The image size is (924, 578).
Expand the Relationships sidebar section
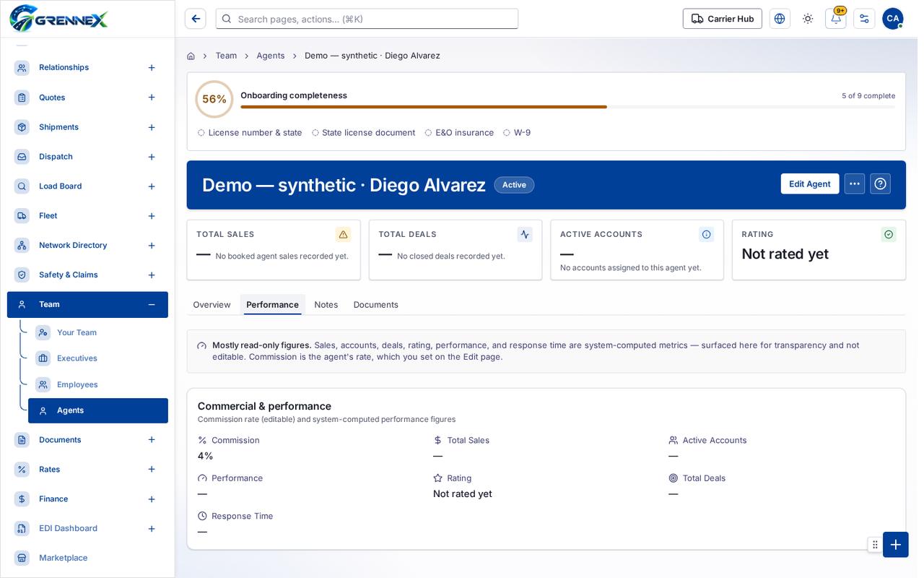point(152,67)
